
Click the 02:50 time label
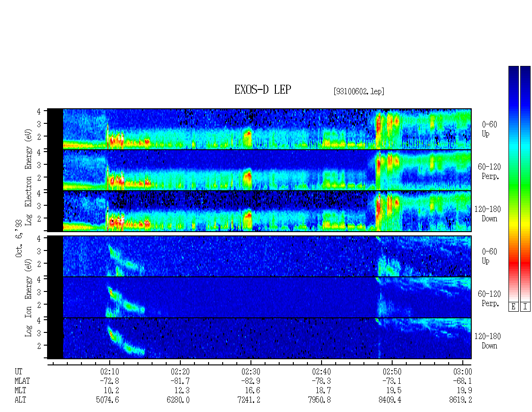[x=392, y=372]
